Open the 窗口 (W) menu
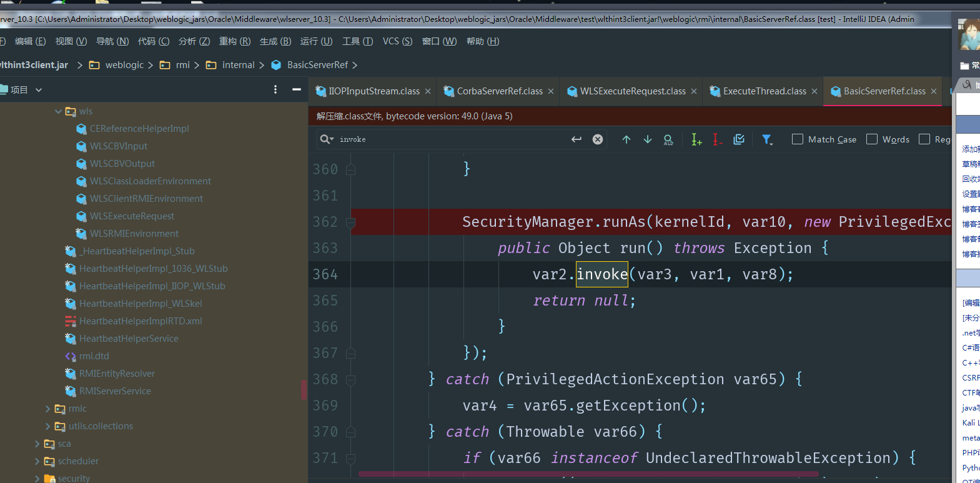This screenshot has height=483, width=980. 439,41
